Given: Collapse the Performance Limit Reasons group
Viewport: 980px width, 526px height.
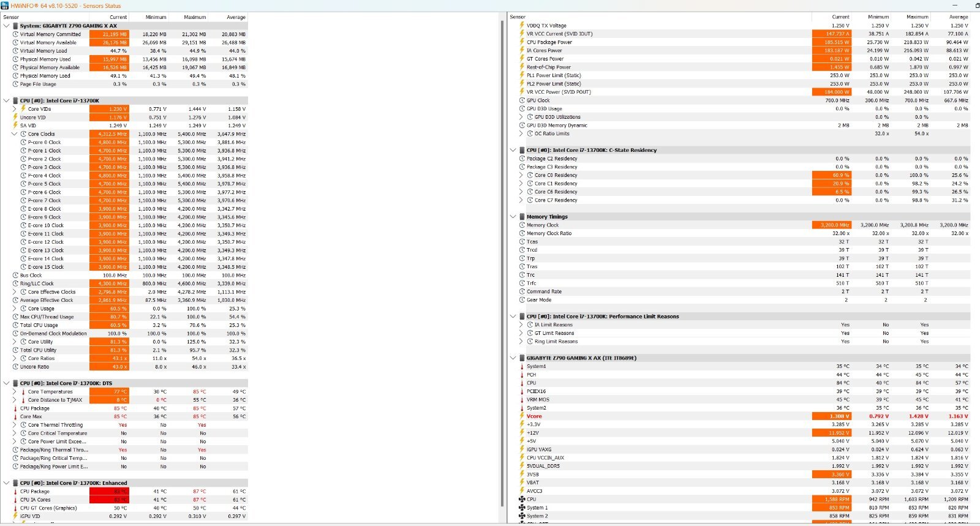Looking at the screenshot, I should (x=513, y=317).
